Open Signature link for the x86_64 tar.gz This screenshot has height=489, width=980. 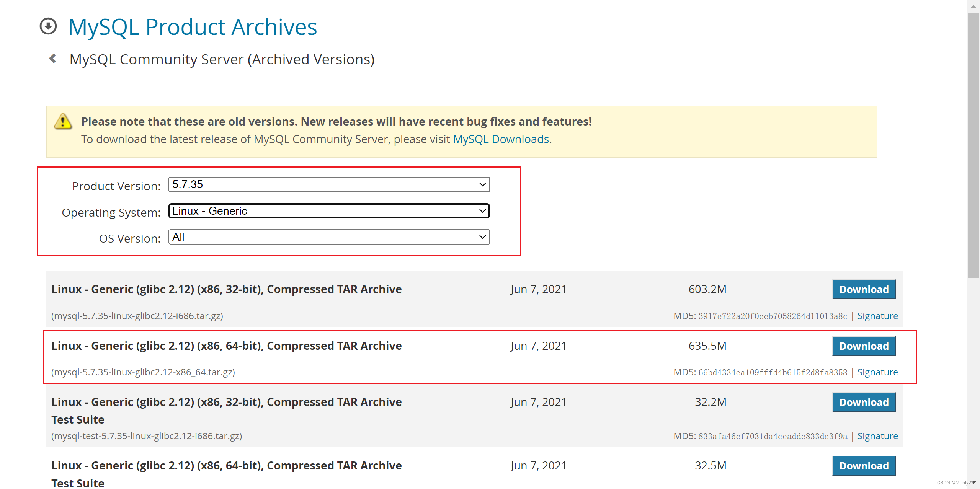point(877,372)
